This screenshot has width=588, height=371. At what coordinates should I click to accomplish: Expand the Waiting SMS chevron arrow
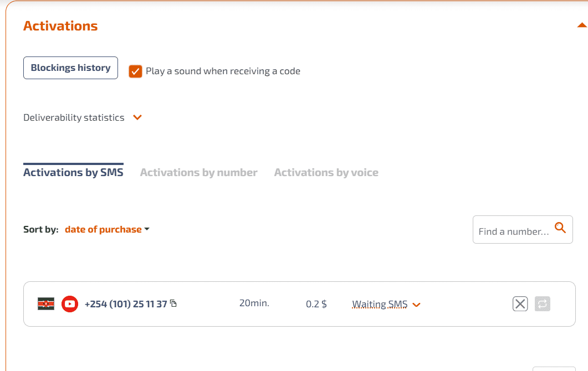[x=416, y=305]
